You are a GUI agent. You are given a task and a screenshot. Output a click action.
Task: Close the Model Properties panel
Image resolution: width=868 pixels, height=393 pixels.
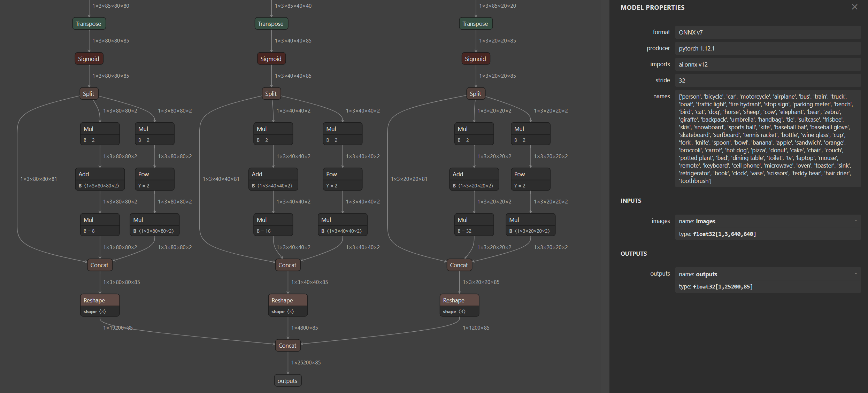(854, 7)
